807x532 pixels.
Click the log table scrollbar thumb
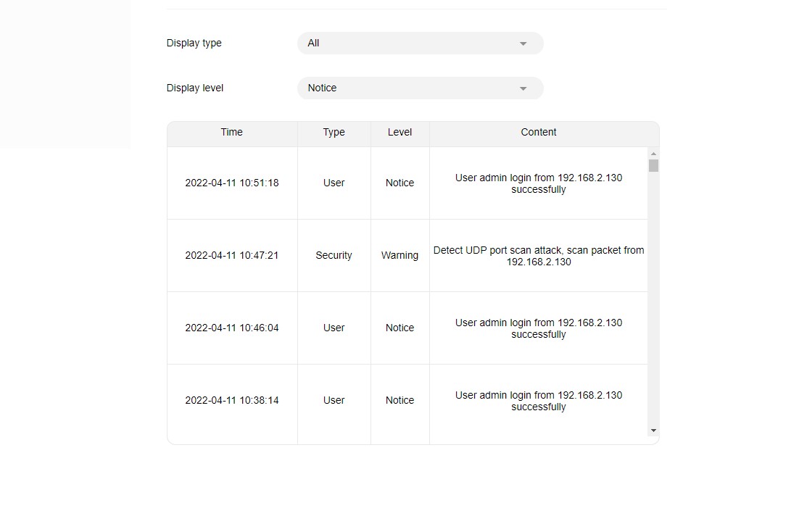(653, 166)
